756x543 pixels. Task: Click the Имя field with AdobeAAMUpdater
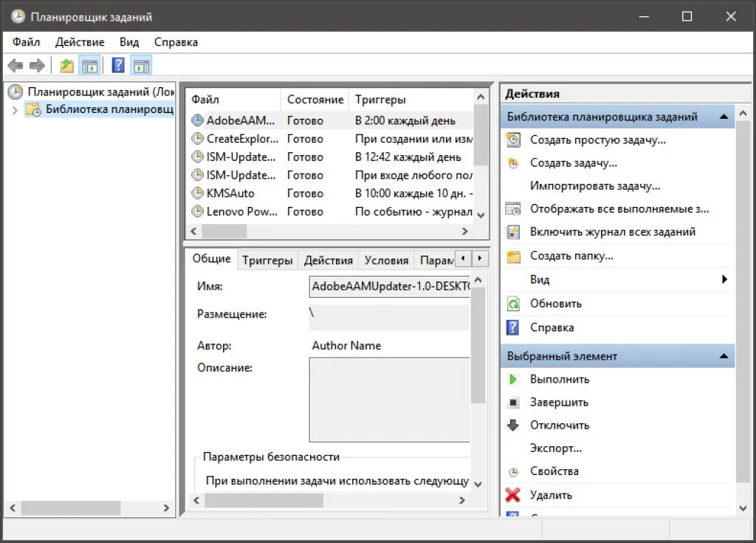[390, 286]
